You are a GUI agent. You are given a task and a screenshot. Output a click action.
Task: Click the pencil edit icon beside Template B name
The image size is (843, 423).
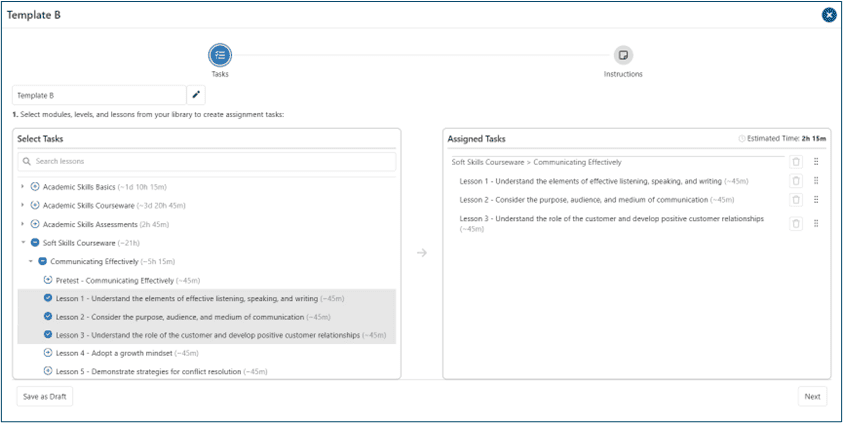197,95
